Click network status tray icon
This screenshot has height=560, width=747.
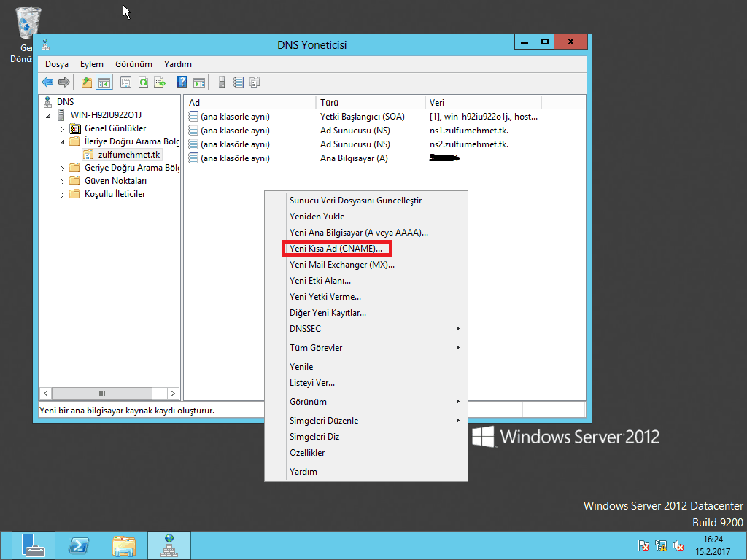click(x=661, y=545)
